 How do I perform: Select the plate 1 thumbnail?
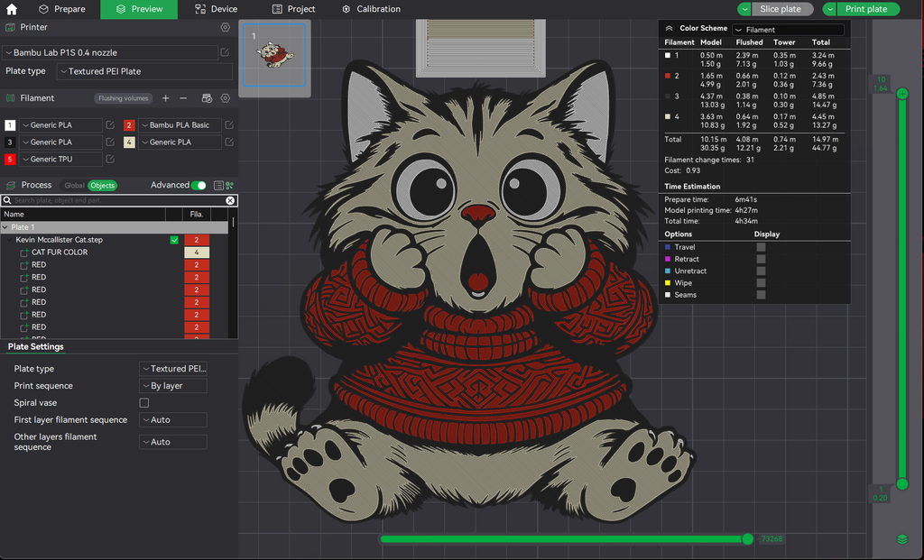tap(274, 55)
